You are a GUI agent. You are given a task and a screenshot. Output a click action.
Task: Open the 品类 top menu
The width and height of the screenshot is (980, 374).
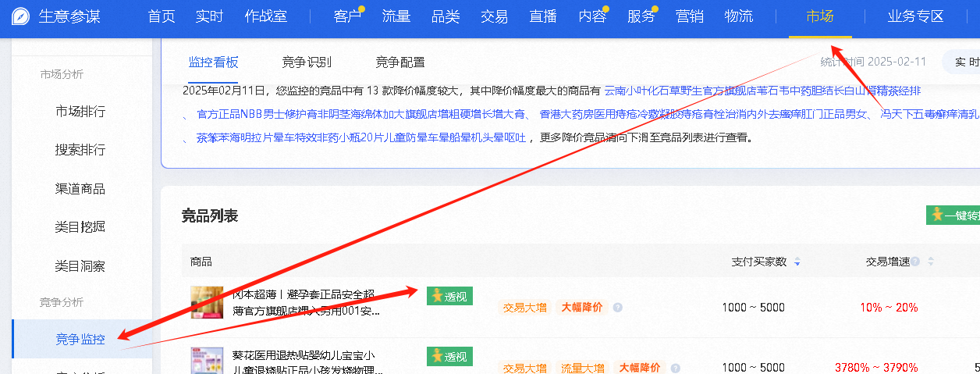(x=446, y=16)
